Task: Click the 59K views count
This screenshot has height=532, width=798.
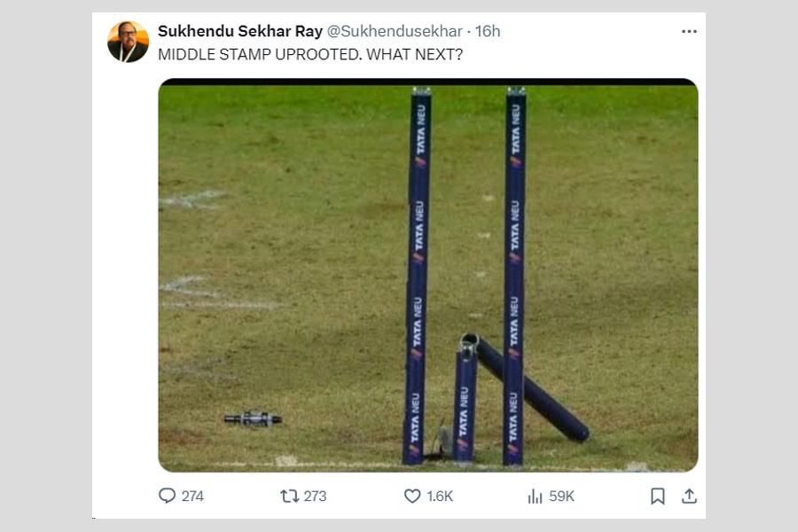Action: [x=561, y=497]
